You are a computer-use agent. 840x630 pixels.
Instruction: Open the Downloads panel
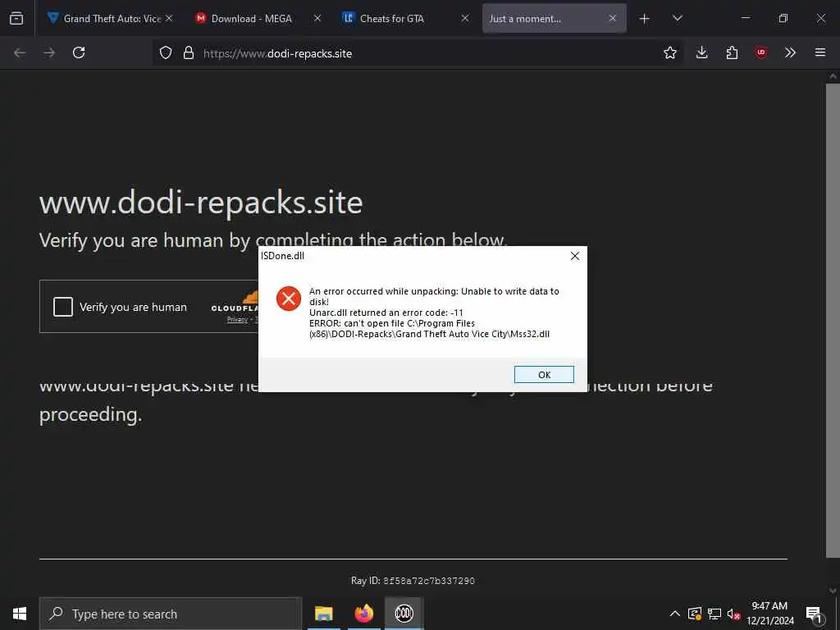[702, 52]
